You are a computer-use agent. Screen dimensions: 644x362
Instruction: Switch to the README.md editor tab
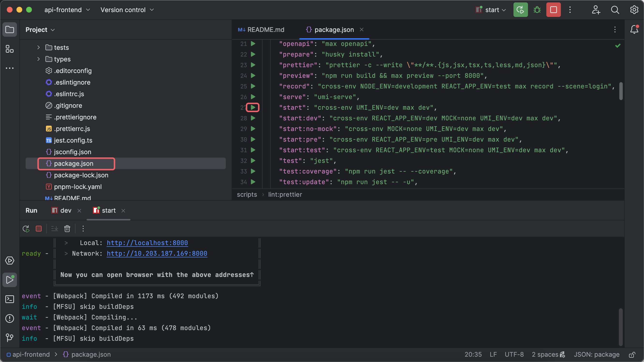(261, 29)
